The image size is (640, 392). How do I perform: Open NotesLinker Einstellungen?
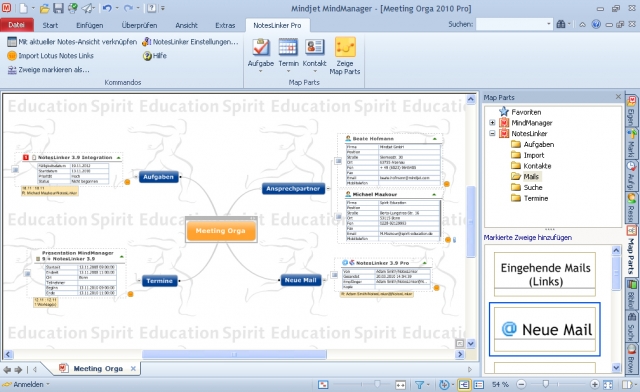pos(190,42)
